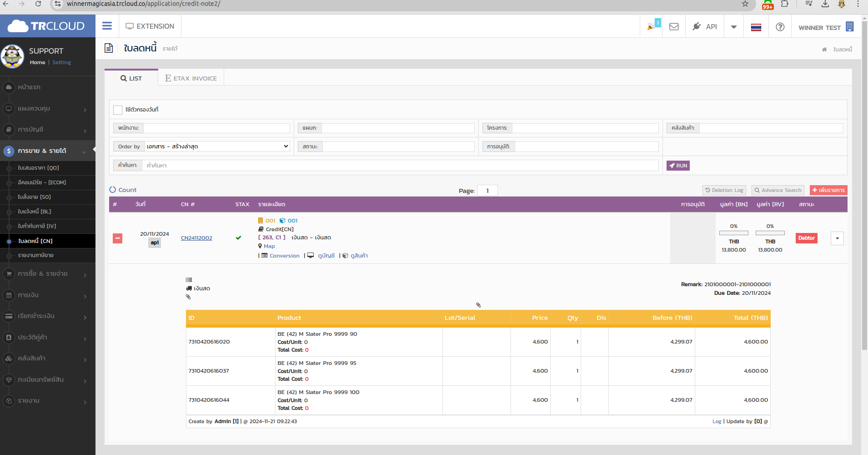Open the caret dropdown beside API
This screenshot has height=455, width=868.
click(734, 27)
